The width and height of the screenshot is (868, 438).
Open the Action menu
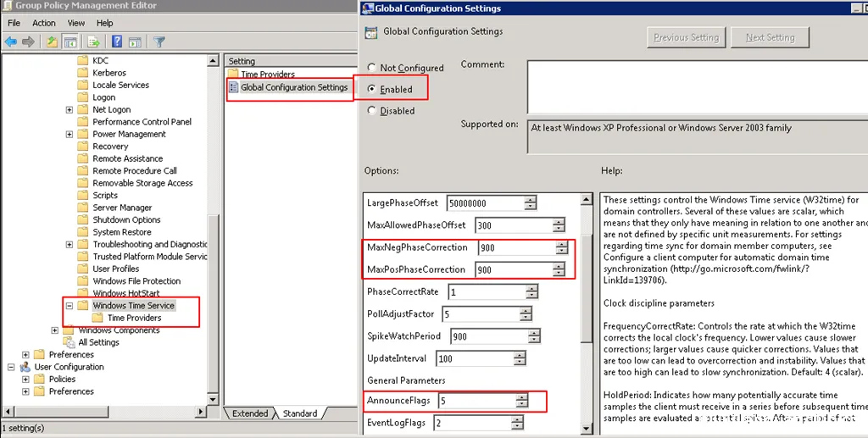click(44, 23)
